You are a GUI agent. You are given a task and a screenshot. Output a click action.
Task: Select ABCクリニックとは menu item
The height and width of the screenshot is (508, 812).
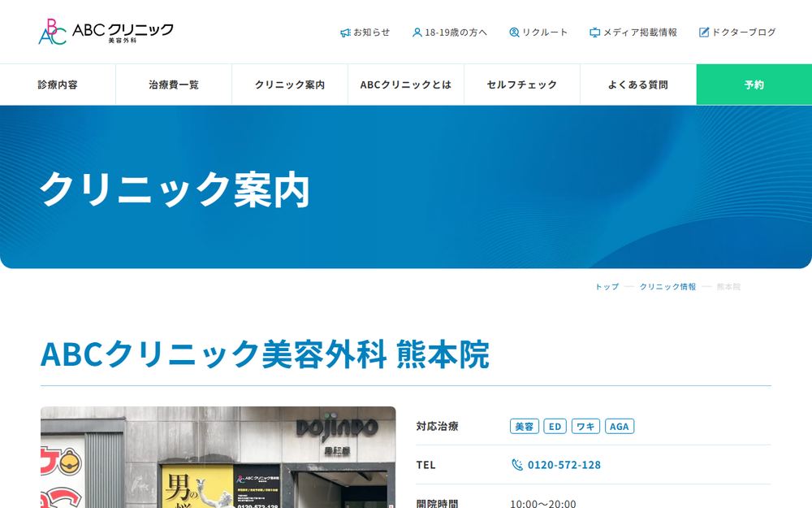point(406,85)
